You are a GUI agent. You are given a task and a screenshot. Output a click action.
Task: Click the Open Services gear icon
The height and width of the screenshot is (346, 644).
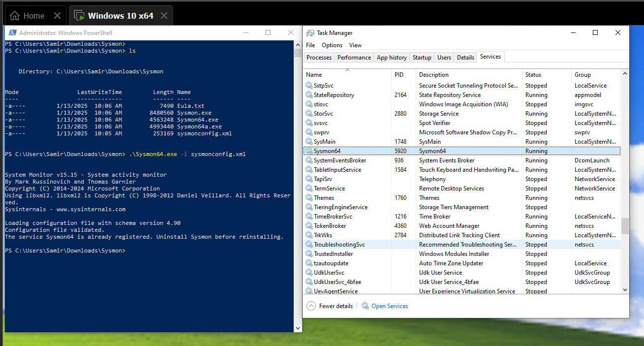point(365,306)
